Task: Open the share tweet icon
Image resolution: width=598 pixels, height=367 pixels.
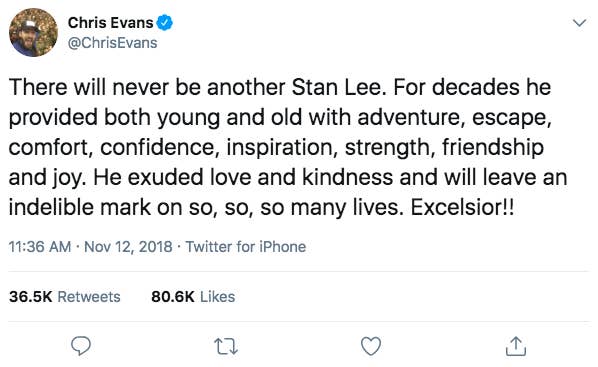Action: pyautogui.click(x=516, y=346)
